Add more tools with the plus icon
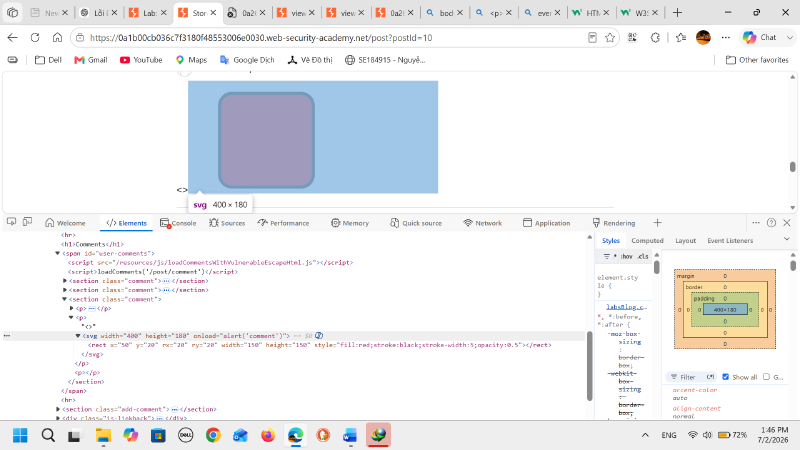800x450 pixels. tap(657, 222)
